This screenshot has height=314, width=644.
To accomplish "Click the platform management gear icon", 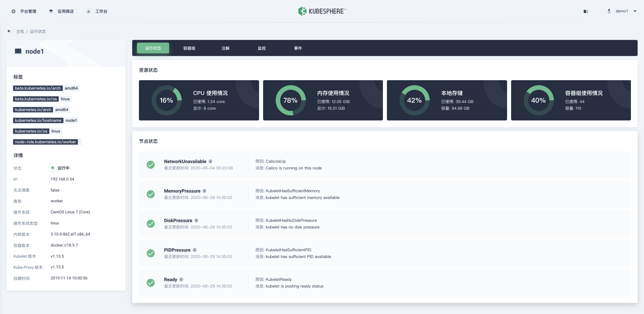I will click(x=13, y=11).
